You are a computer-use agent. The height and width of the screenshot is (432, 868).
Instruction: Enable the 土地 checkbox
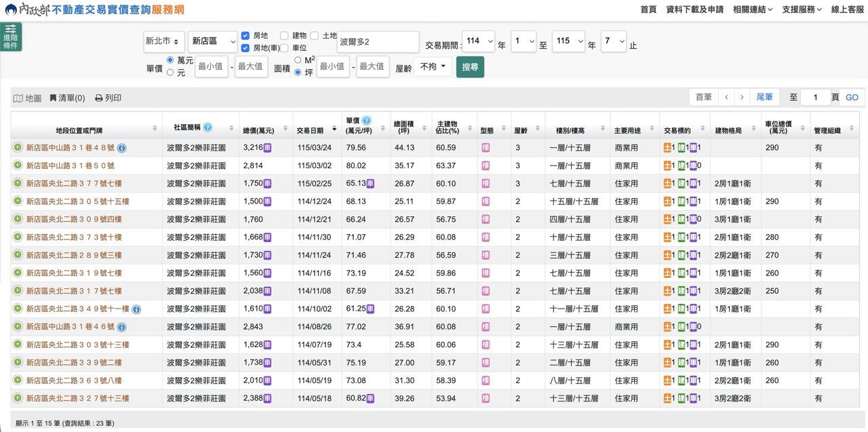(315, 35)
